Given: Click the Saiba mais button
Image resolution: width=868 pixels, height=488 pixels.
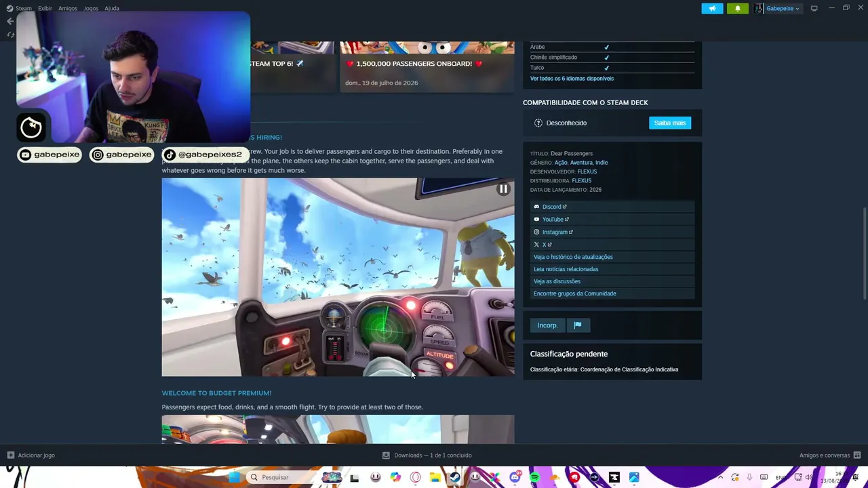Looking at the screenshot, I should pyautogui.click(x=670, y=123).
